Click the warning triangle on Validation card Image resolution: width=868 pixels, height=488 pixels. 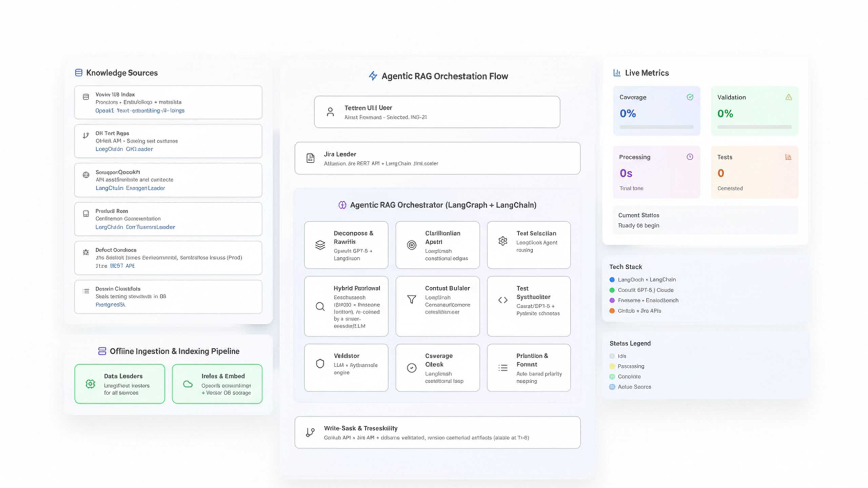(789, 97)
